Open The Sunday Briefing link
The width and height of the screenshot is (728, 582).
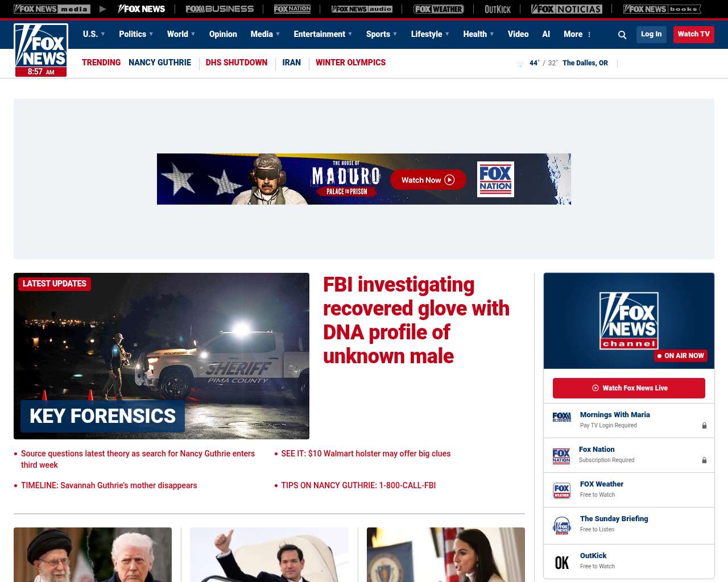614,519
